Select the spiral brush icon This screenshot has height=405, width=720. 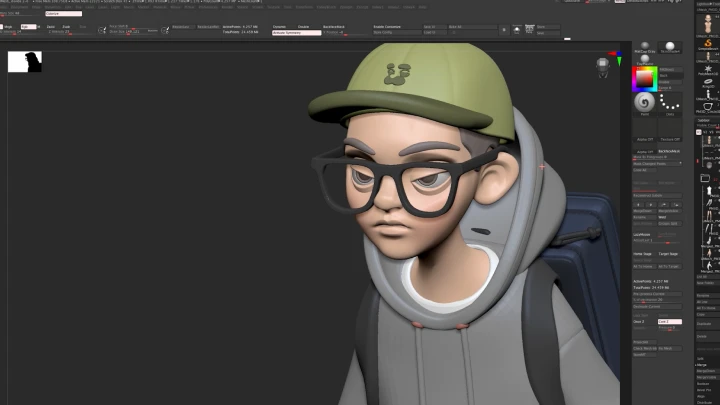(x=645, y=102)
